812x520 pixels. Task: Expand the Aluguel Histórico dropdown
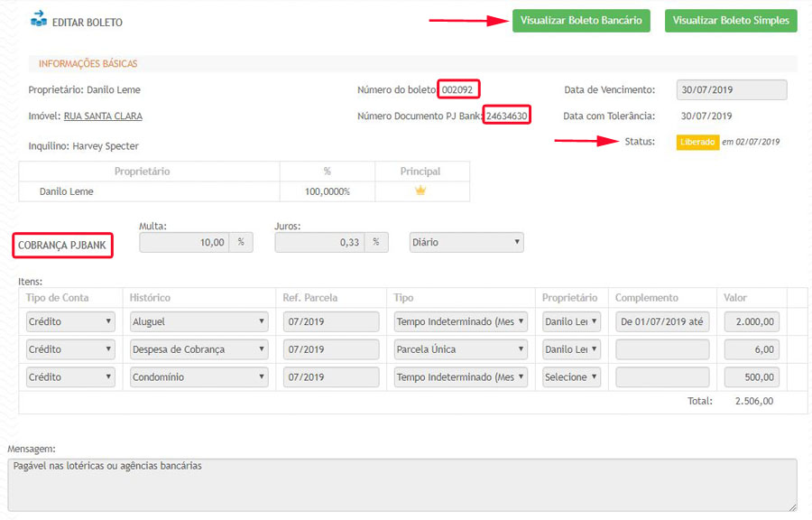(198, 321)
